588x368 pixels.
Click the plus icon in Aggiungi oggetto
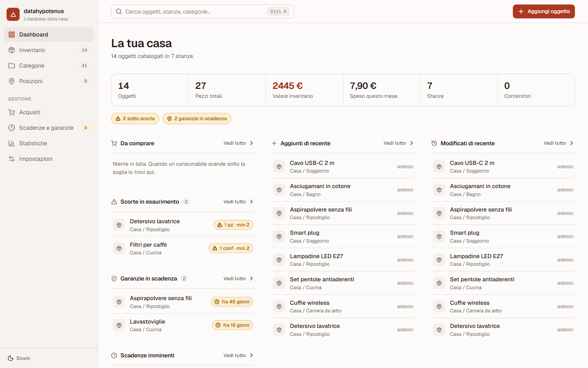pos(521,11)
